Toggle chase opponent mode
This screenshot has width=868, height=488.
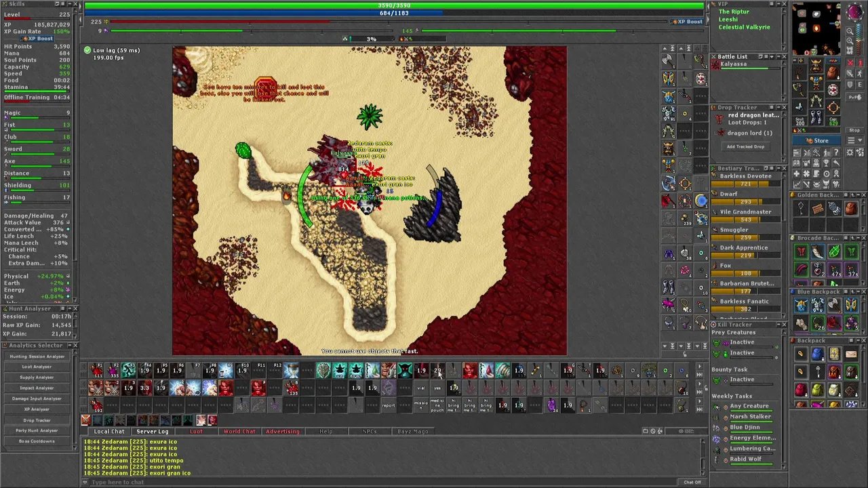[860, 74]
